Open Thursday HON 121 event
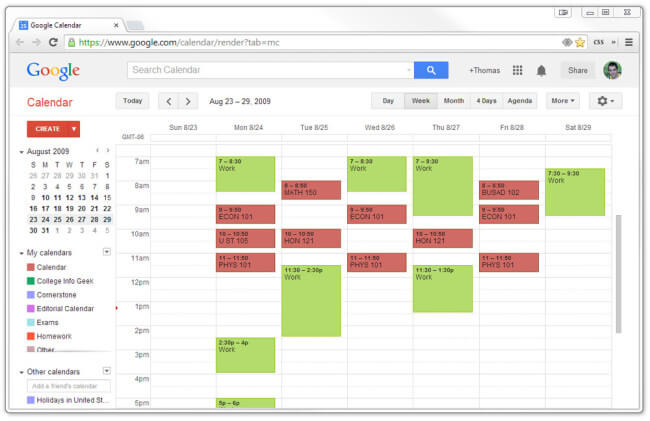The width and height of the screenshot is (650, 421). coord(442,238)
